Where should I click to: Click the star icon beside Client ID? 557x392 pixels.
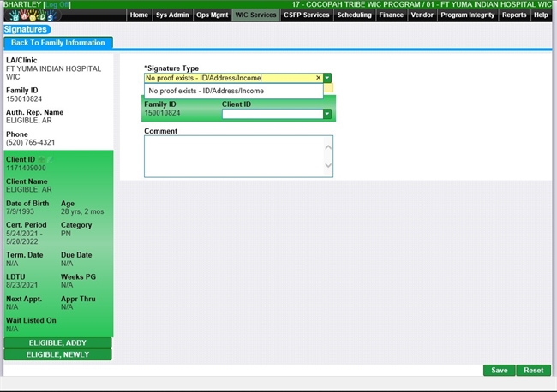click(x=41, y=159)
